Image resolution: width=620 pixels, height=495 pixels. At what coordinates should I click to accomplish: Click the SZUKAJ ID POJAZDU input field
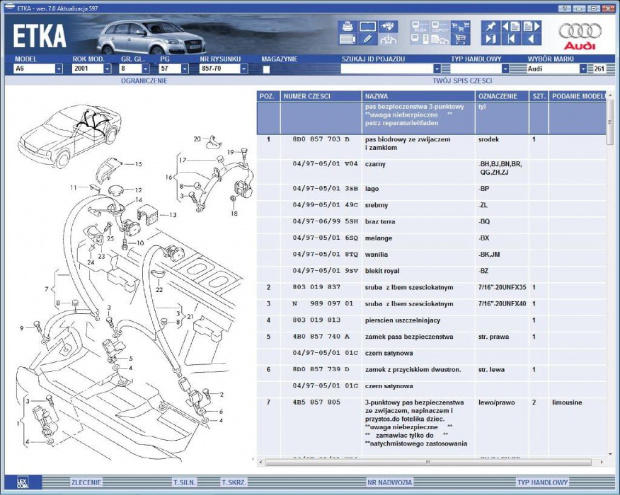[x=387, y=69]
